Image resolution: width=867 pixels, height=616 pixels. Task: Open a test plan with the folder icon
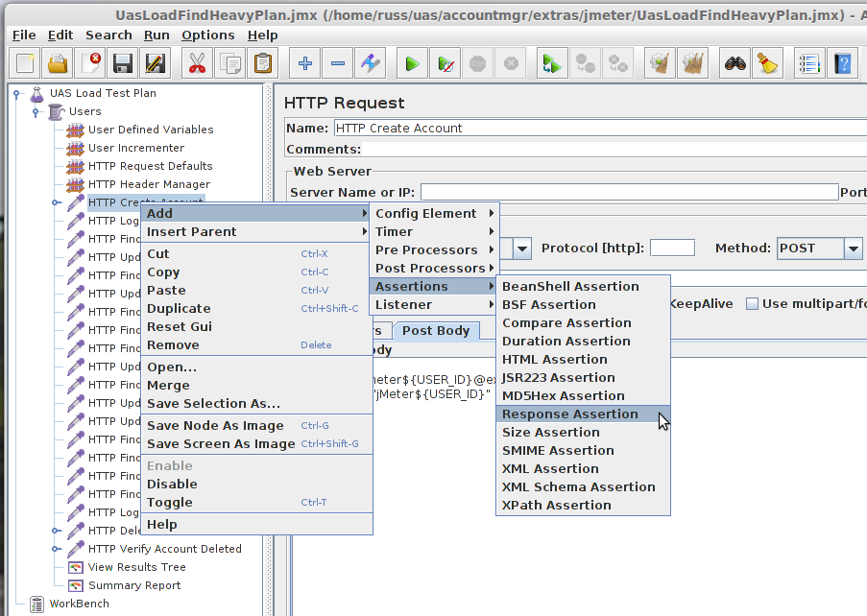58,63
